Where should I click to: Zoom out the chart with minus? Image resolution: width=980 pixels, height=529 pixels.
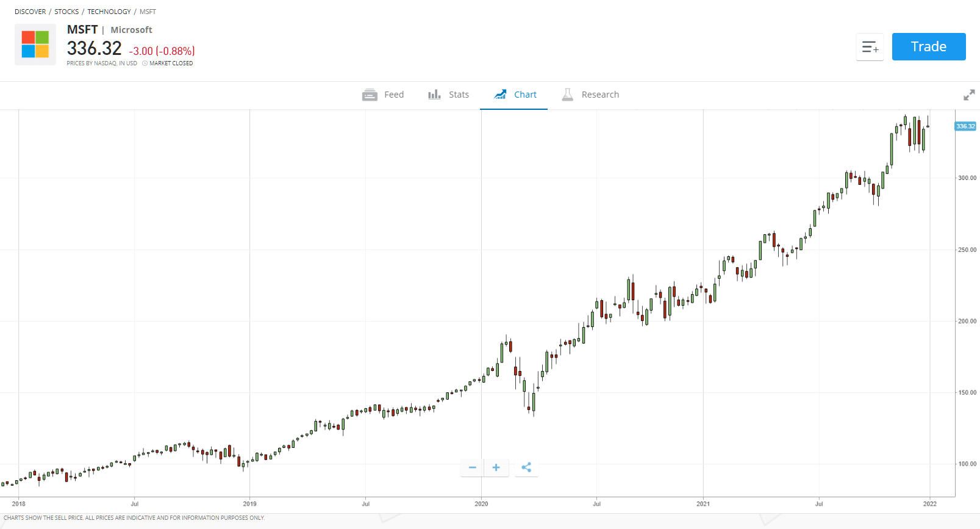(472, 467)
